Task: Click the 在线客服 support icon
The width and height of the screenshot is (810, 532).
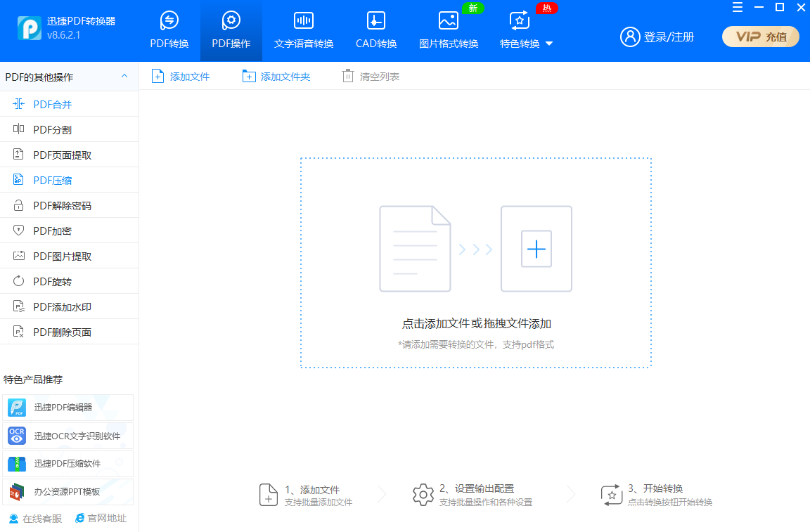Action: click(x=13, y=518)
